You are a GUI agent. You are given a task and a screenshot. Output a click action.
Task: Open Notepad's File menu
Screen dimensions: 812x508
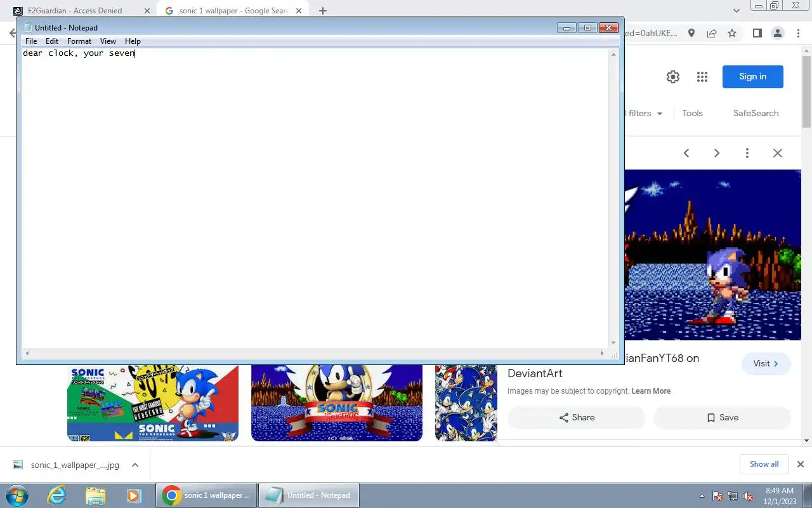[x=31, y=41]
